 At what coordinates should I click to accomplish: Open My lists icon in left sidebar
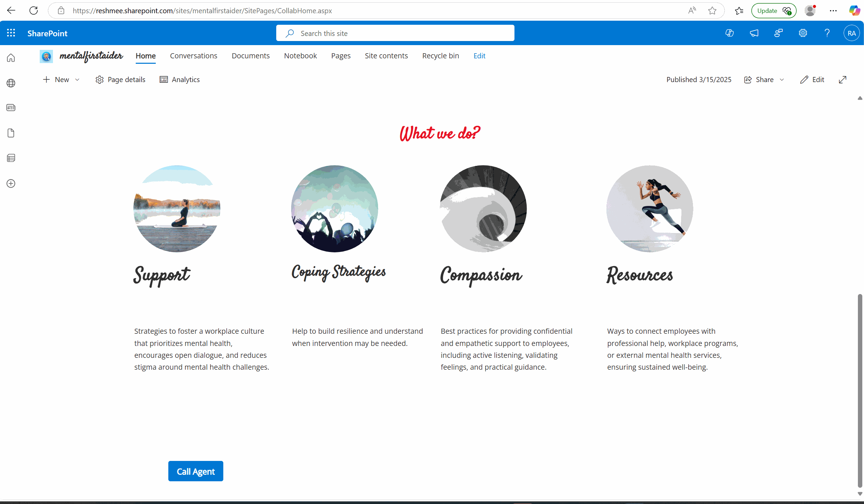point(11,158)
